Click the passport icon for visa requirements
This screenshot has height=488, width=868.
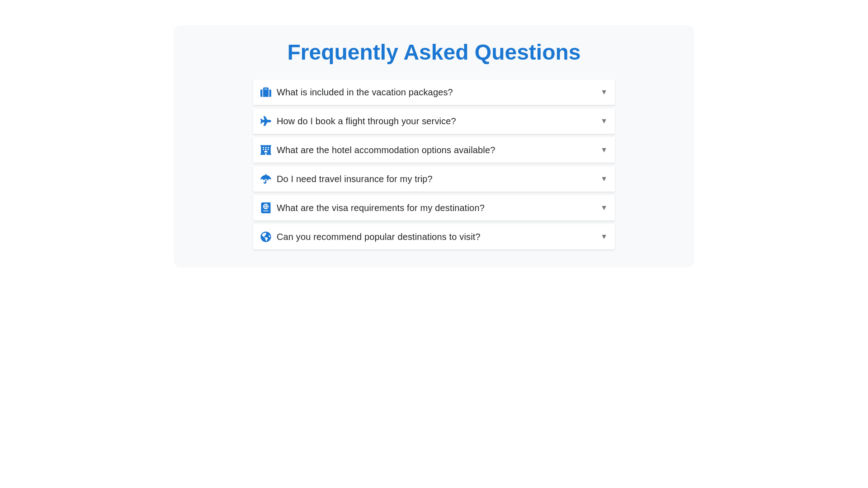tap(265, 208)
